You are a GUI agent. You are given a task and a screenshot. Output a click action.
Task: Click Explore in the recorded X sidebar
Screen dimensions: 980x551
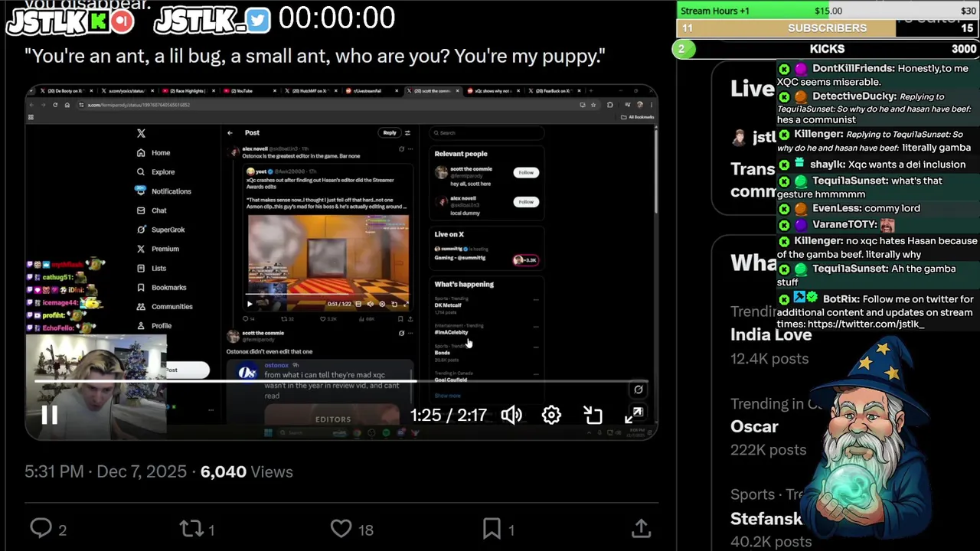click(155, 171)
